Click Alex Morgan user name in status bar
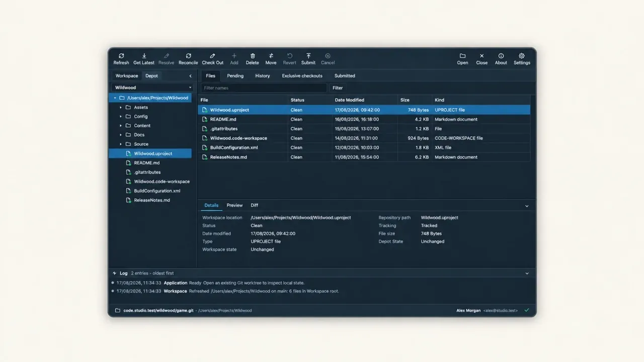This screenshot has width=644, height=362. point(468,310)
